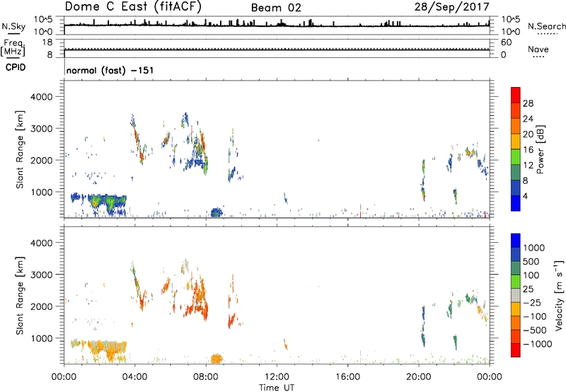Click the 'CPID' label
566x392 pixels.
click(16, 67)
